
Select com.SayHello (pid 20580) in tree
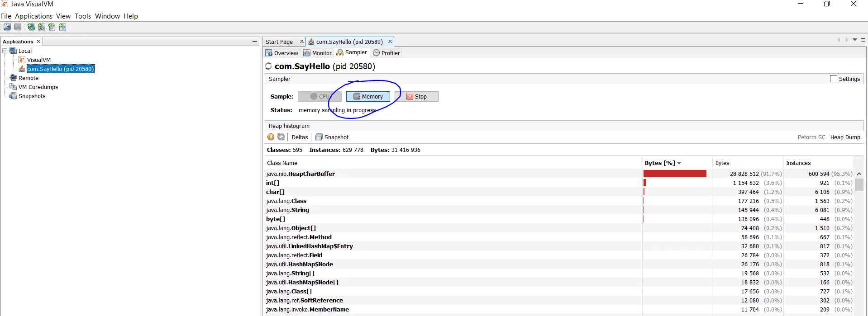point(61,69)
